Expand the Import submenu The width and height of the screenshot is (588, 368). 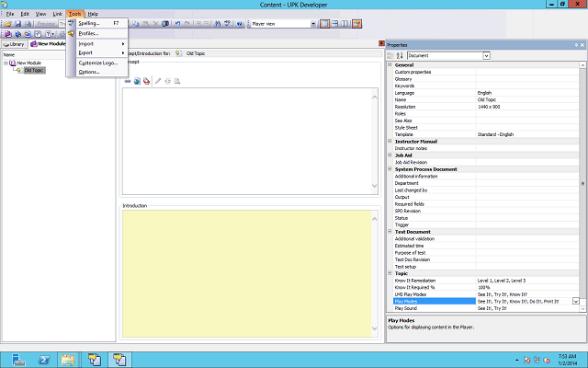tap(87, 43)
